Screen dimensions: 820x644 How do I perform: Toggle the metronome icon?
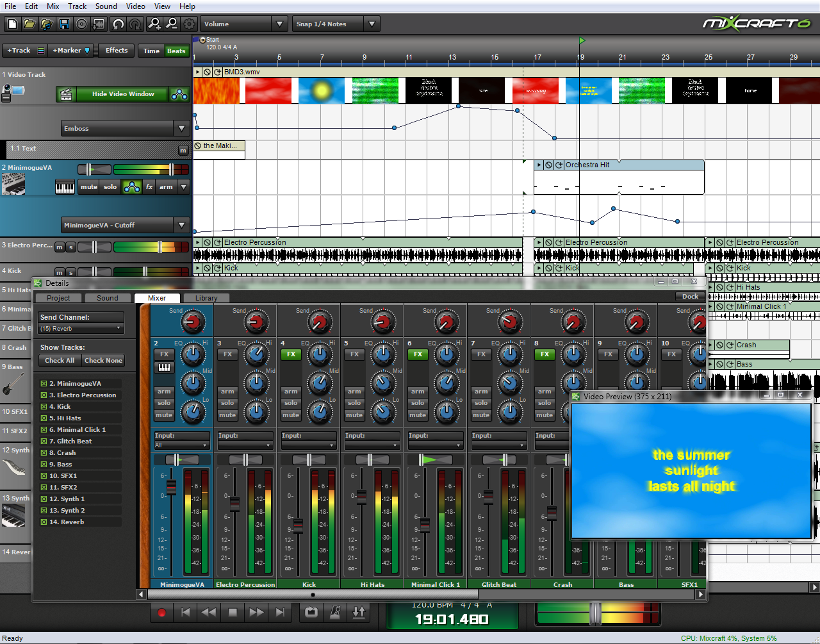coord(335,612)
